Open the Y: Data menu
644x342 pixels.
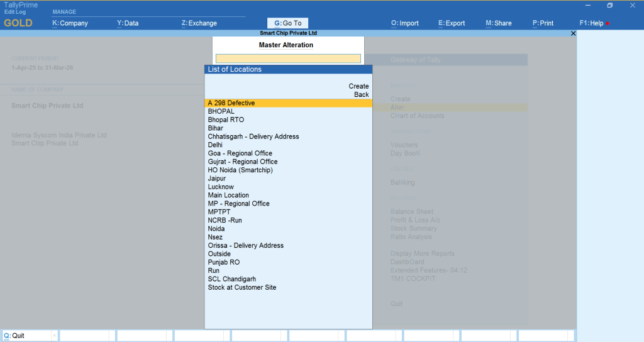128,23
